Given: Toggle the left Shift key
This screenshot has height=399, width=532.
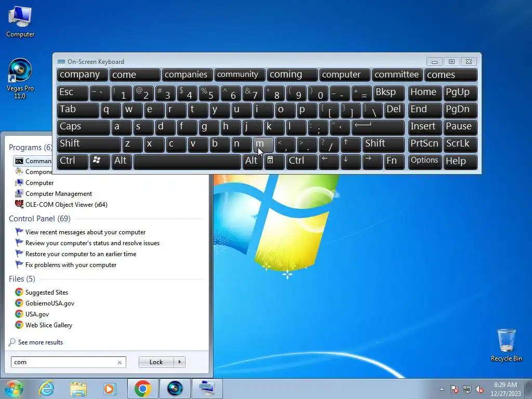Looking at the screenshot, I should (x=89, y=145).
